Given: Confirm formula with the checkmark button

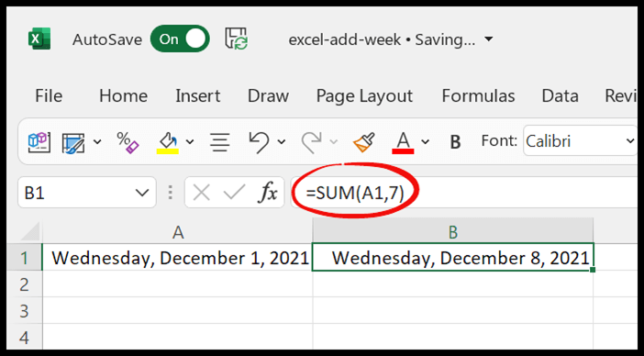Looking at the screenshot, I should pyautogui.click(x=235, y=192).
